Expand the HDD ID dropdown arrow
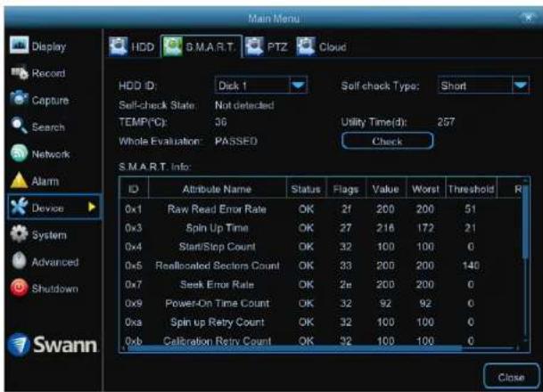 pyautogui.click(x=299, y=85)
